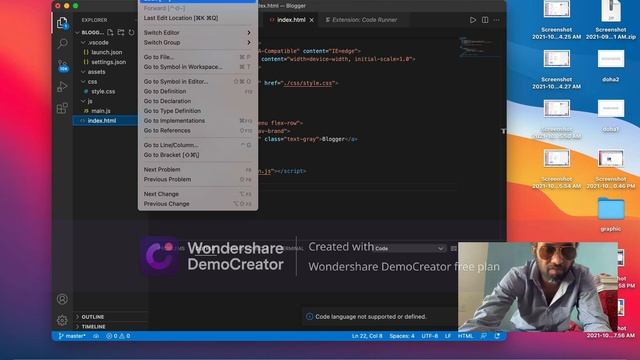Choose Go to Line/Column menu item

pos(198,145)
